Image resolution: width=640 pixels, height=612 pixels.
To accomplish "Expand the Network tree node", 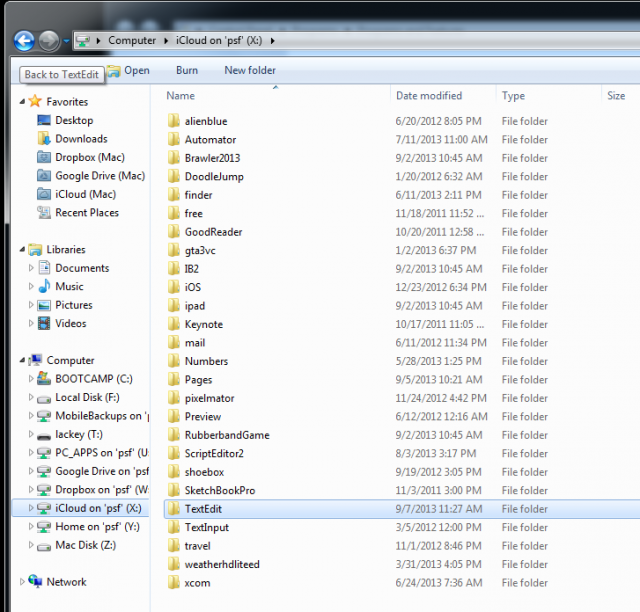I will click(x=22, y=582).
